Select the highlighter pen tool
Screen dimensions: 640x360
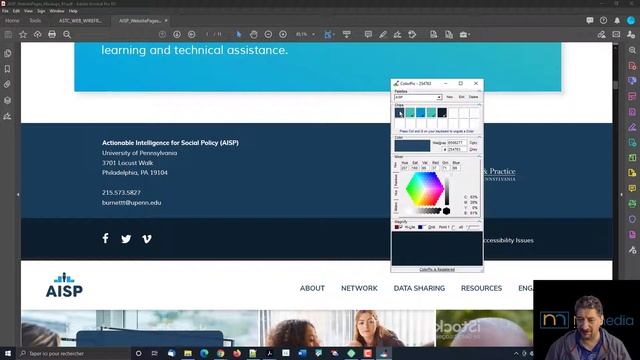383,35
